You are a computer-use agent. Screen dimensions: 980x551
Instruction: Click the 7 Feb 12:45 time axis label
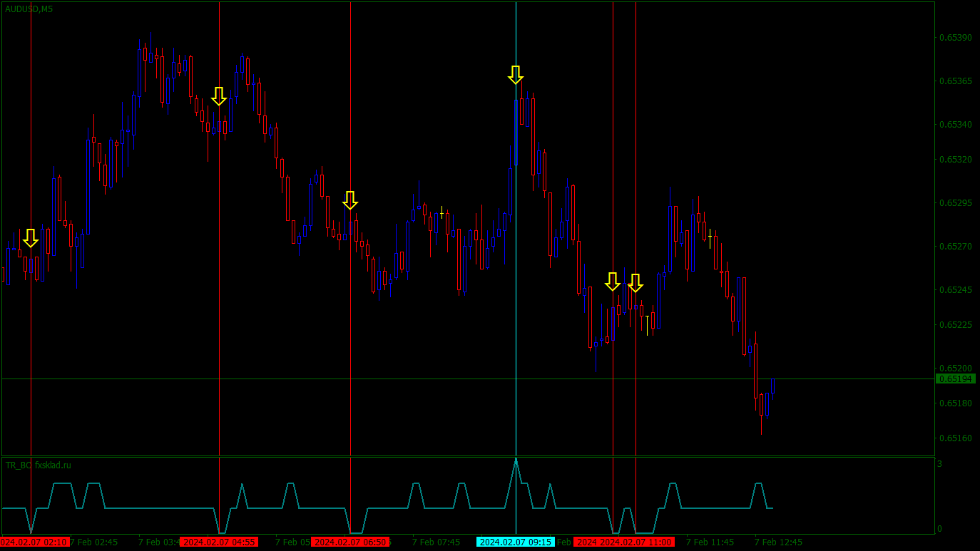click(x=778, y=542)
